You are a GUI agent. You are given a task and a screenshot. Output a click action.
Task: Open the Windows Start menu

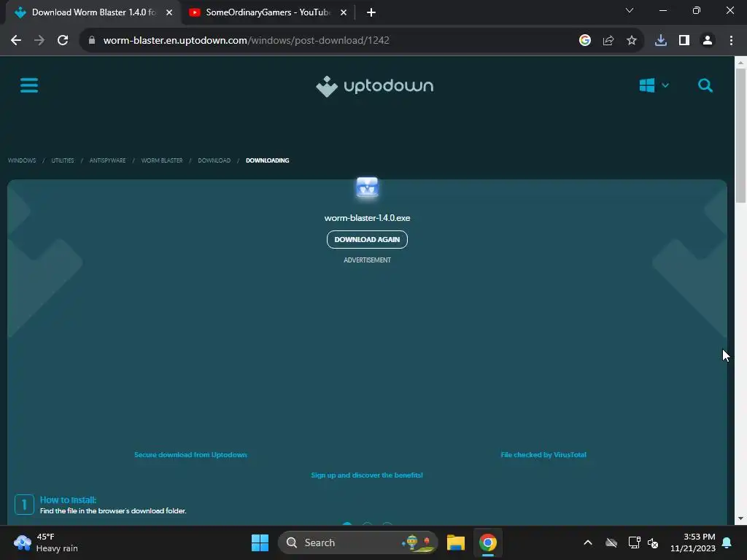260,542
